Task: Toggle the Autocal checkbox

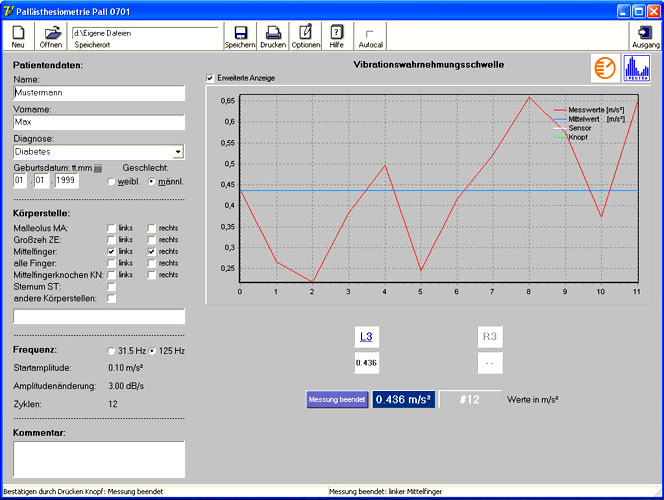Action: coord(370,33)
